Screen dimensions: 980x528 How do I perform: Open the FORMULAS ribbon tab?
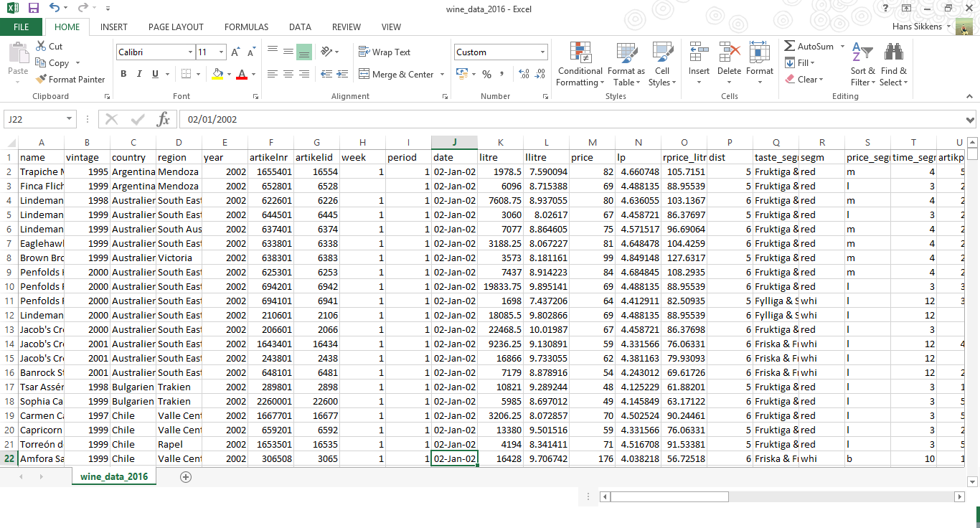point(246,27)
